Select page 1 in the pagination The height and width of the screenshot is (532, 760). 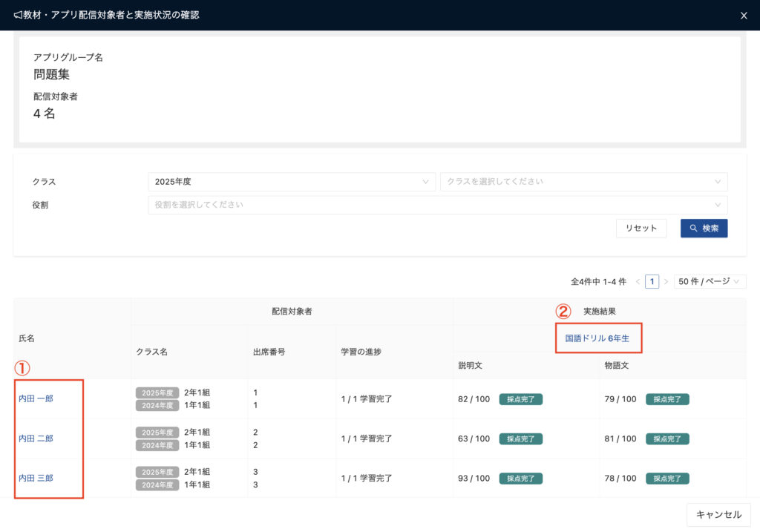(x=652, y=282)
